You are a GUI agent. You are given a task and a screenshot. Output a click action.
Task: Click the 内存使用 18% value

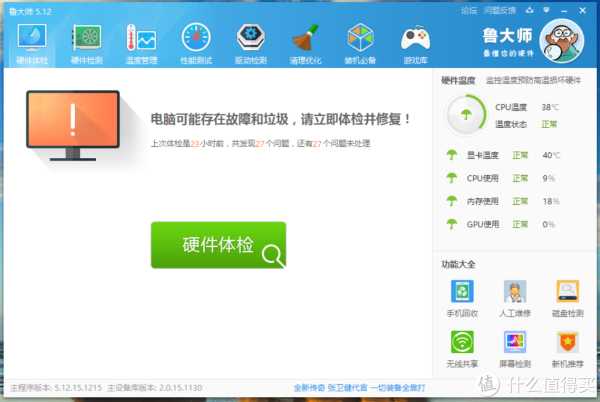point(551,201)
